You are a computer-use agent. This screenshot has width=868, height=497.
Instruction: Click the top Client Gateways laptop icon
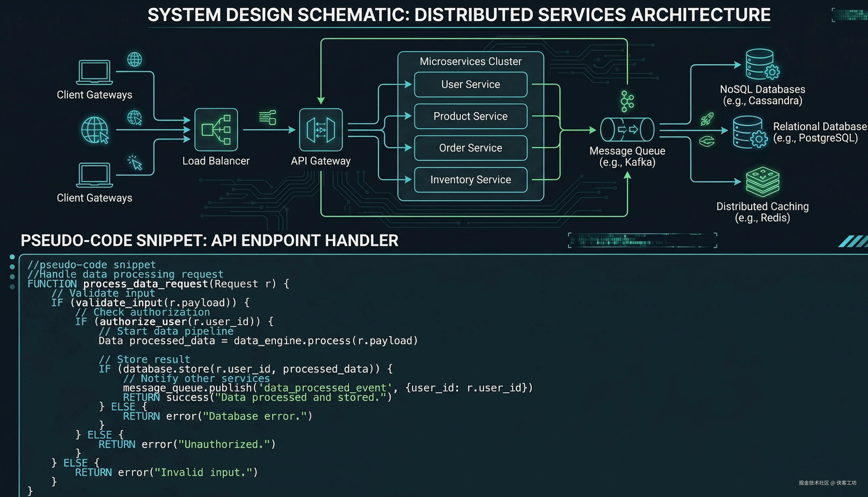point(94,72)
